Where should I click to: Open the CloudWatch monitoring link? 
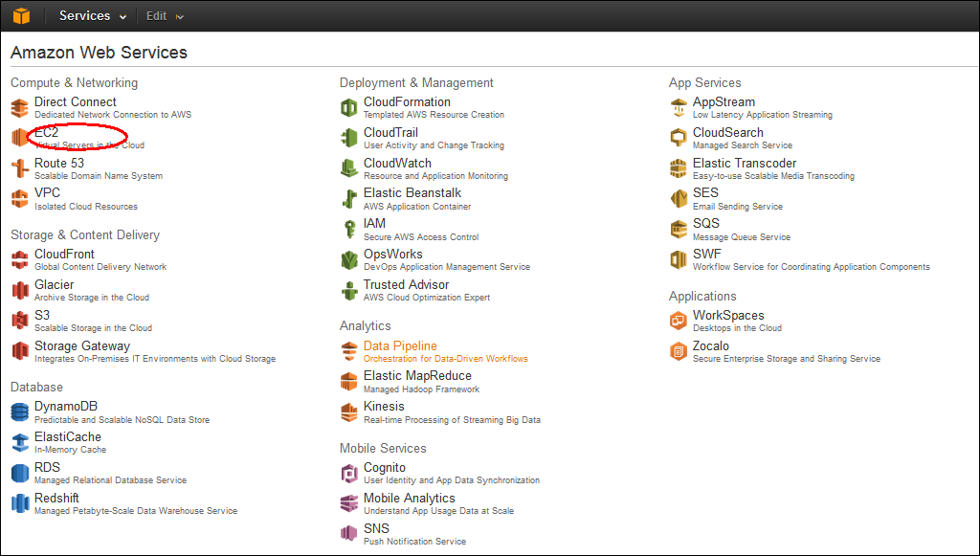pyautogui.click(x=397, y=163)
